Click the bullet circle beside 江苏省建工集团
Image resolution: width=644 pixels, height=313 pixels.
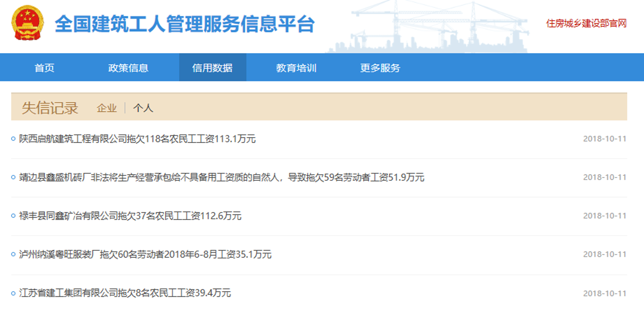[13, 293]
